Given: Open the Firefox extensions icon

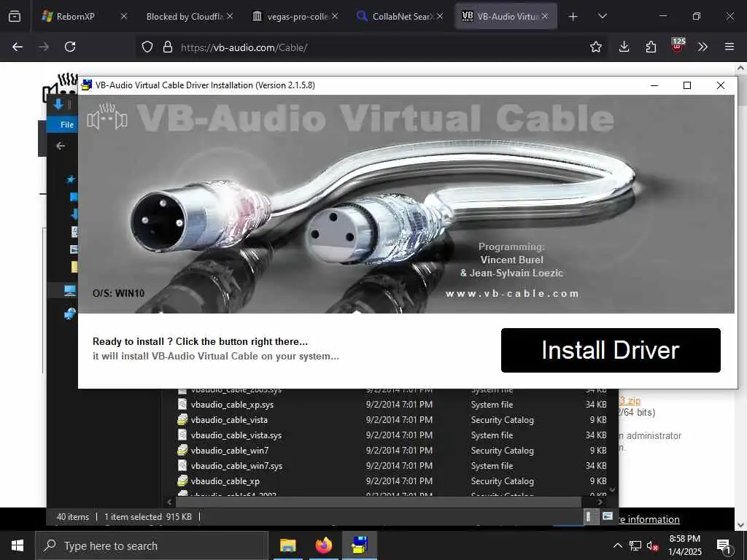Looking at the screenshot, I should point(651,47).
